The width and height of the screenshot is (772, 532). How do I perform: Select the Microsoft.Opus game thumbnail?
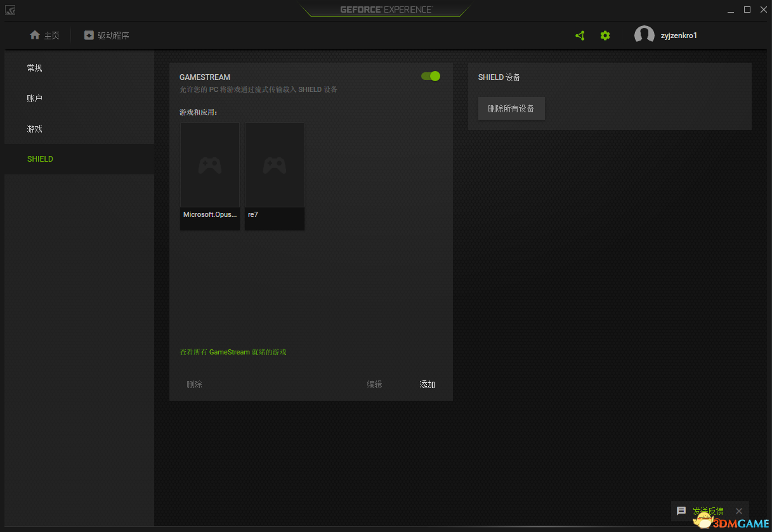(210, 176)
